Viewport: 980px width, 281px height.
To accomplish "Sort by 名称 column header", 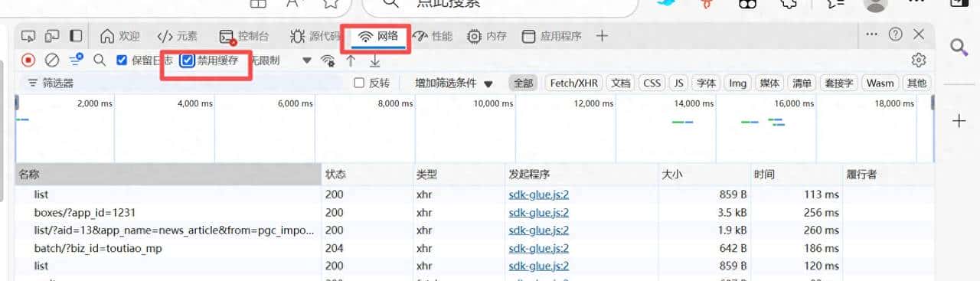I will point(168,175).
